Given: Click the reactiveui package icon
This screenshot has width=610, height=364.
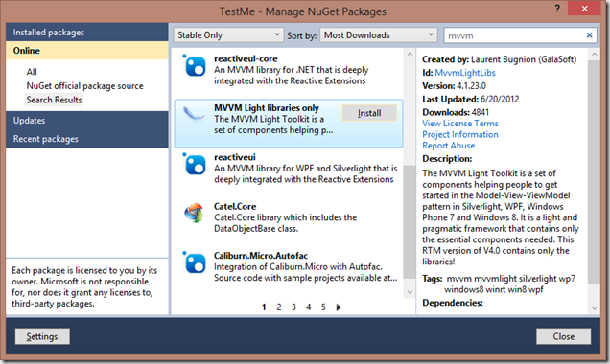Looking at the screenshot, I should point(194,164).
